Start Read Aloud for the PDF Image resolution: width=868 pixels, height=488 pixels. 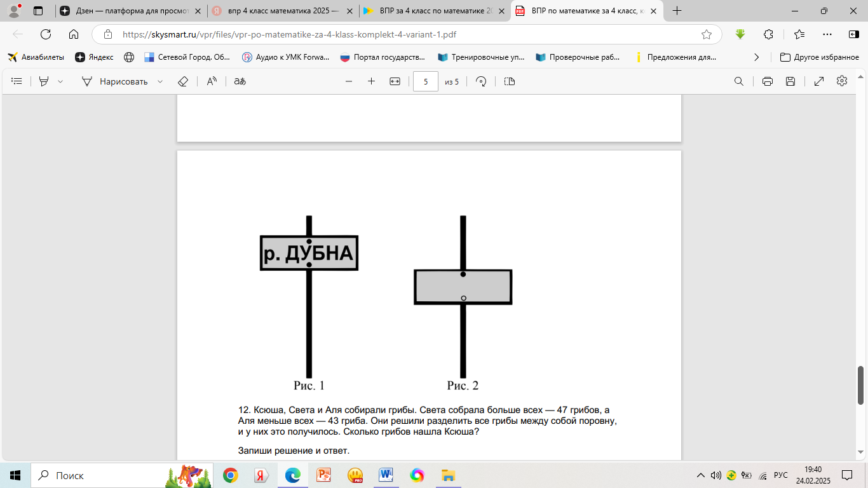[x=212, y=81]
